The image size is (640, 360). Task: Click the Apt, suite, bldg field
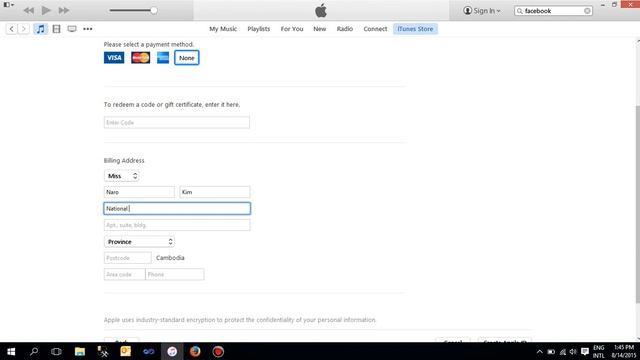[x=177, y=225]
